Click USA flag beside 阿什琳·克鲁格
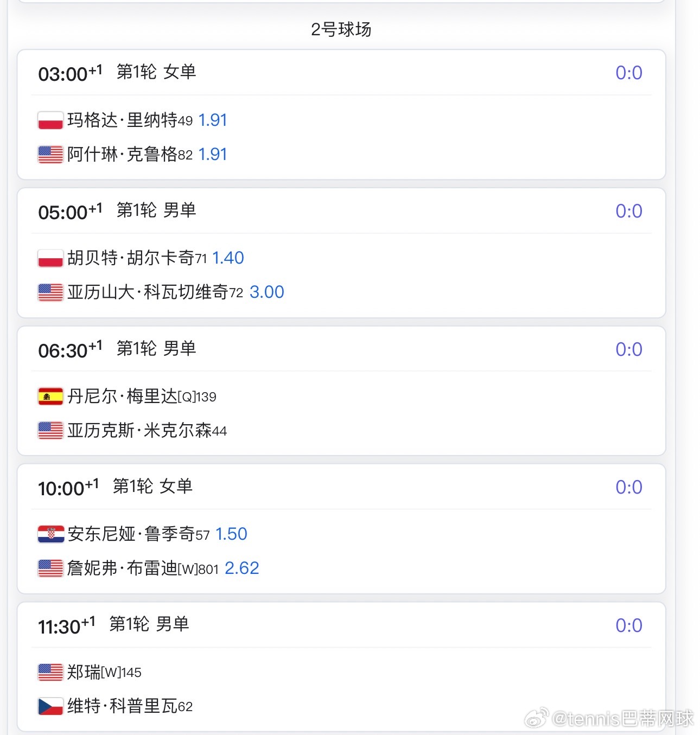 (x=50, y=155)
